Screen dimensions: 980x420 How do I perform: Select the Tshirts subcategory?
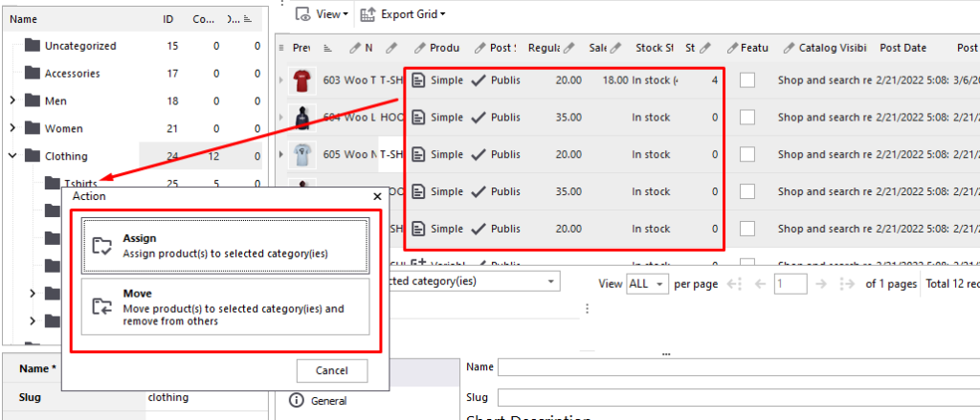[x=80, y=183]
